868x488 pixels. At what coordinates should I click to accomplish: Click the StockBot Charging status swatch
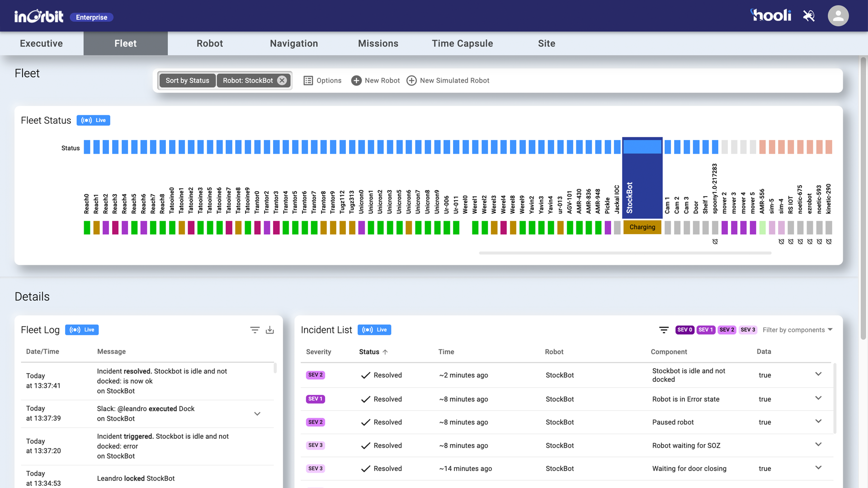point(642,227)
